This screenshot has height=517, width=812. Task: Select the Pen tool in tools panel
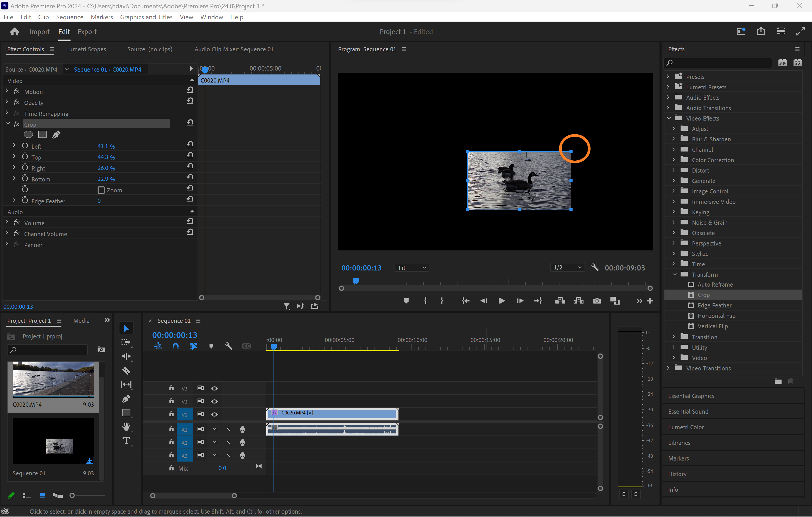coord(126,399)
